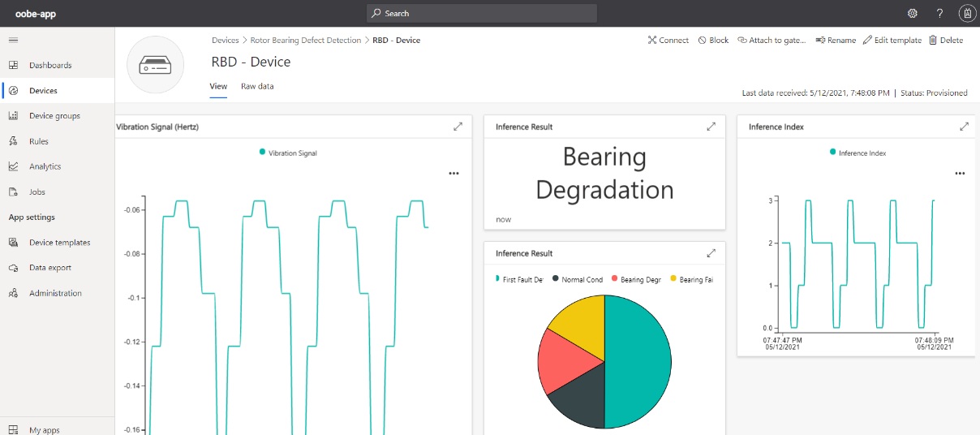980x435 pixels.
Task: Click the Search input field
Action: (x=482, y=14)
